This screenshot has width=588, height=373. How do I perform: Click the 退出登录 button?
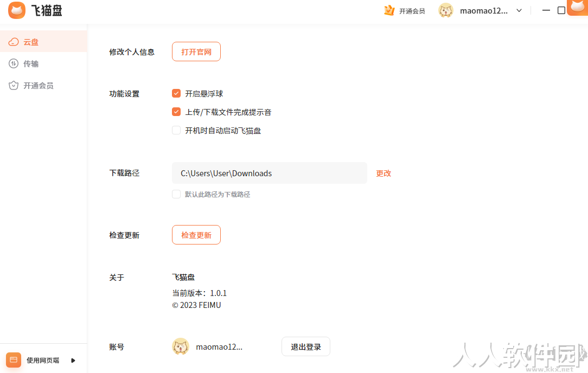tap(305, 347)
